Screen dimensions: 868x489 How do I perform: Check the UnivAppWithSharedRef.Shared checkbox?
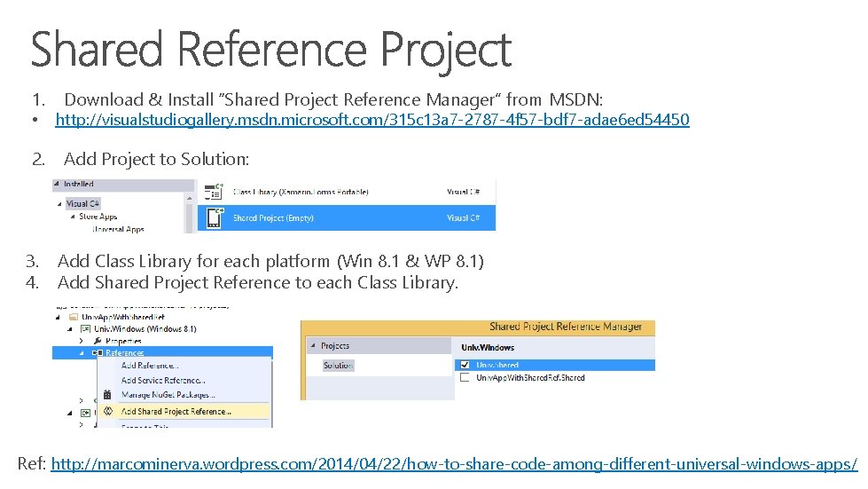click(x=465, y=378)
